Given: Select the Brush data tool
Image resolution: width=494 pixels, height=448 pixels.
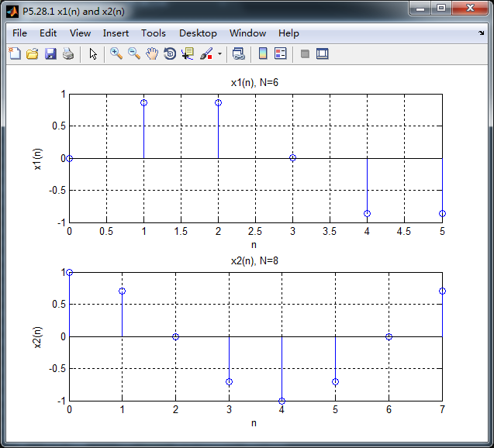Looking at the screenshot, I should (206, 53).
